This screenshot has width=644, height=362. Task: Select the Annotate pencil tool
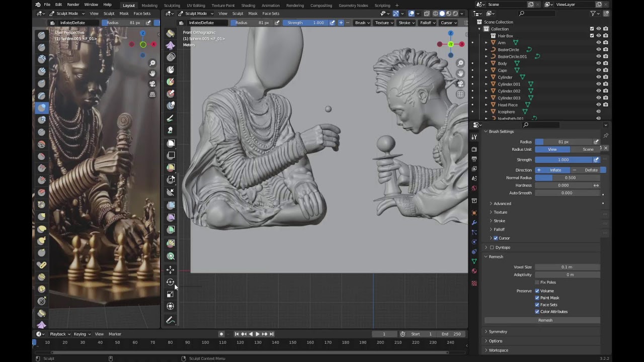(x=171, y=320)
